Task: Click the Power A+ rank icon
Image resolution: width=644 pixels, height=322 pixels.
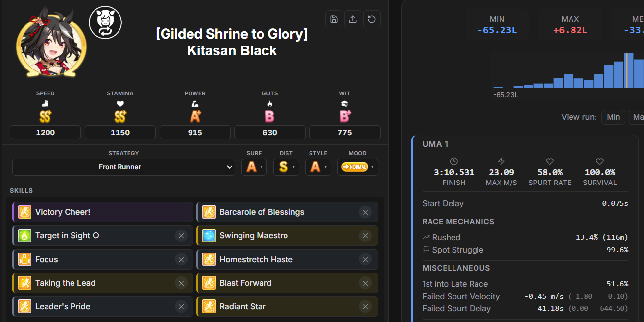Action: coord(195,116)
